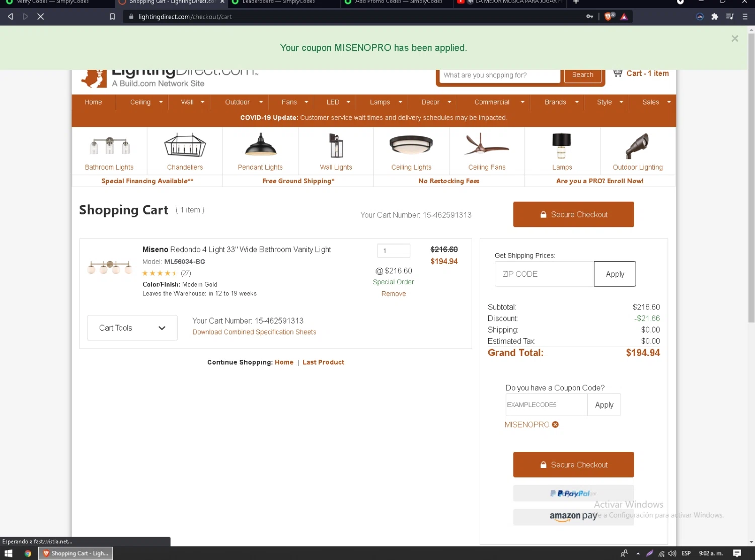Stop page loading with the X button
This screenshot has width=755, height=560.
coord(41,17)
